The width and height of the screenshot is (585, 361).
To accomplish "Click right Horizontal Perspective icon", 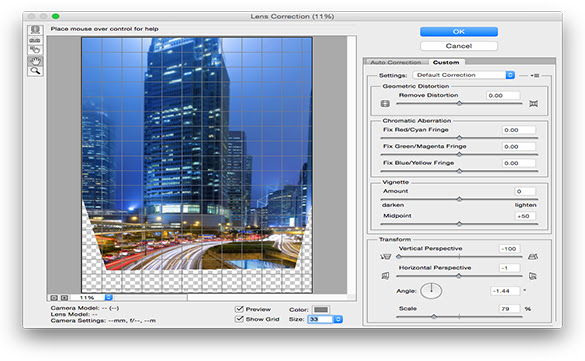I will [533, 276].
